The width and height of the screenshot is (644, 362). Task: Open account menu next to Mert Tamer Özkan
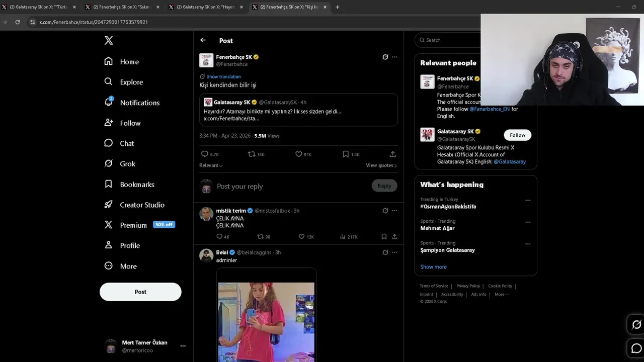[183, 346]
